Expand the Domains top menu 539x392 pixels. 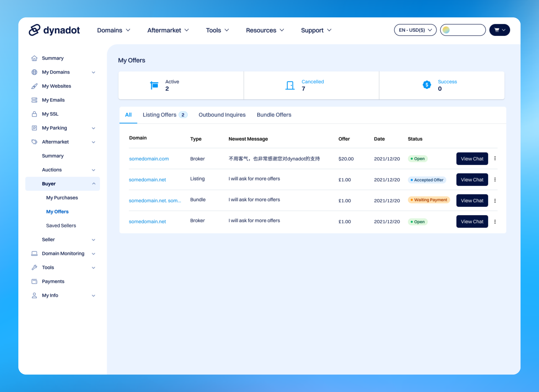(x=114, y=30)
